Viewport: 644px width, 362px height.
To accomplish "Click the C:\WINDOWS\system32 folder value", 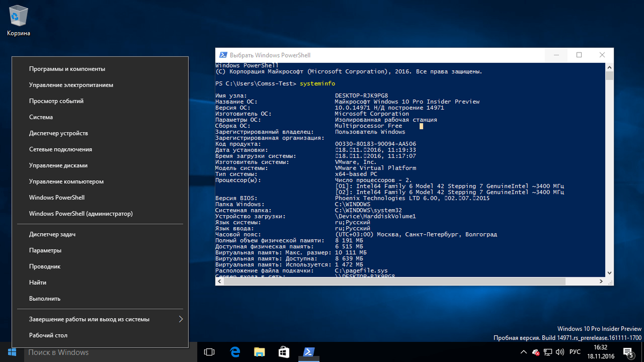I will (x=368, y=210).
